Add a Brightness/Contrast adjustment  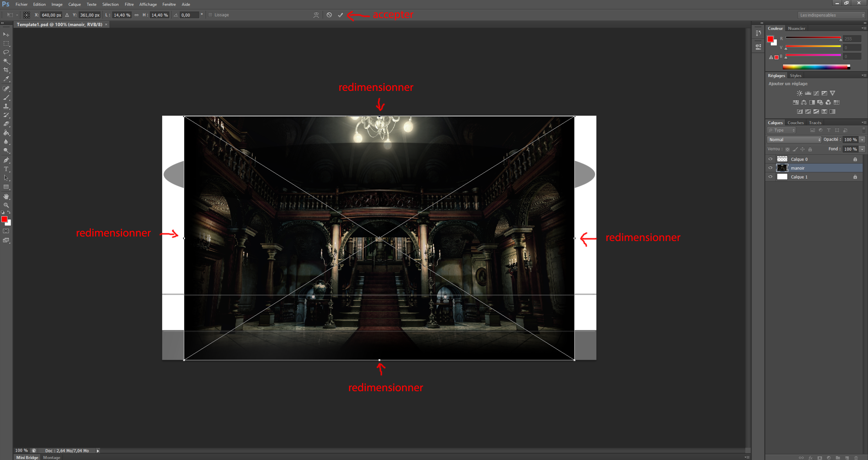[799, 93]
